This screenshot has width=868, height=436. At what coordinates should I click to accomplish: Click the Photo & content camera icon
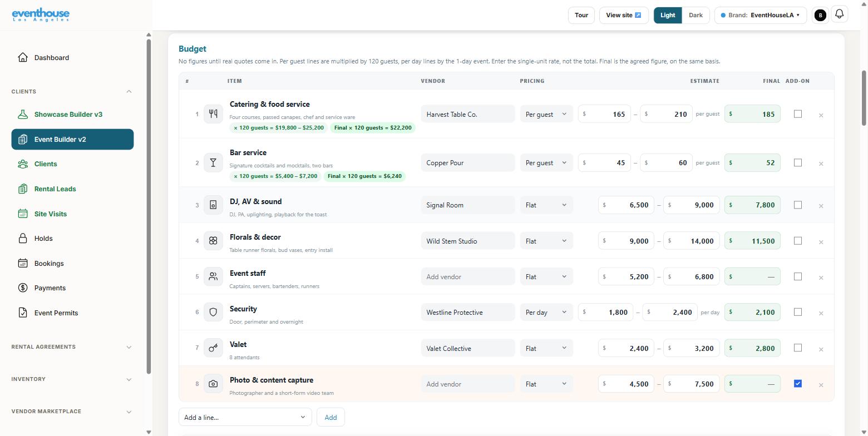click(213, 384)
